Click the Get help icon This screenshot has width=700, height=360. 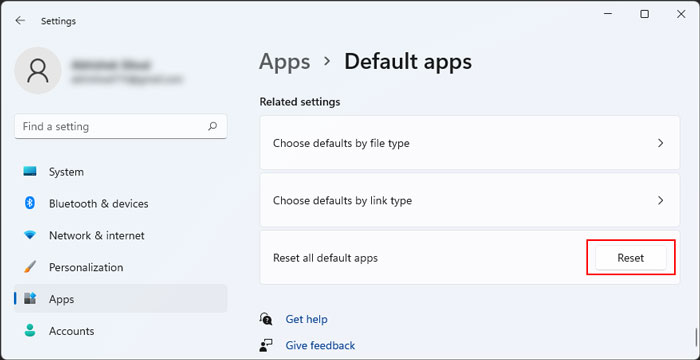266,319
